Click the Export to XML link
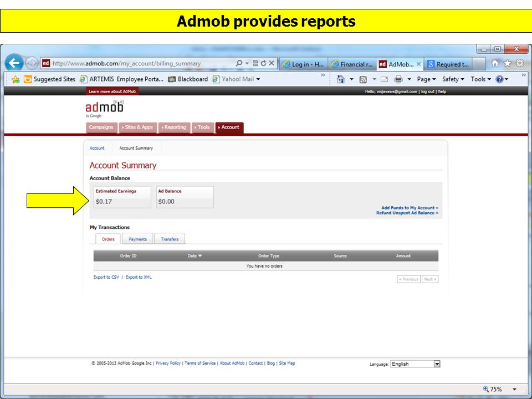The image size is (532, 399). 139,277
